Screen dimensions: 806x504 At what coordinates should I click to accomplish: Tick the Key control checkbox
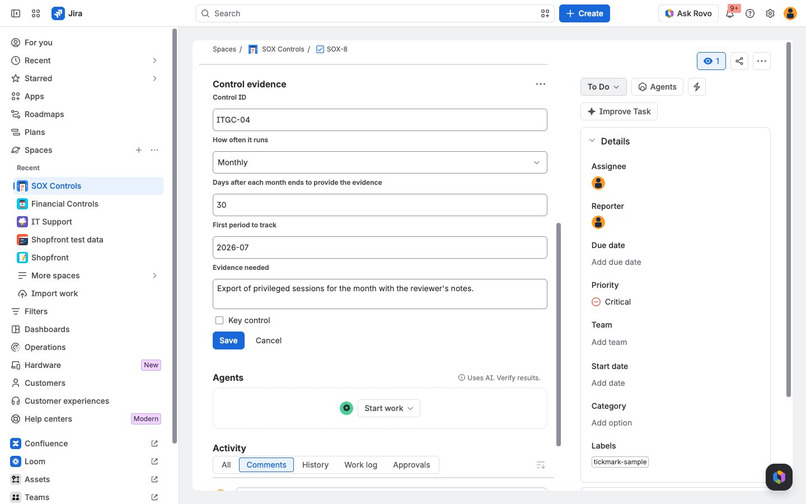(x=219, y=320)
